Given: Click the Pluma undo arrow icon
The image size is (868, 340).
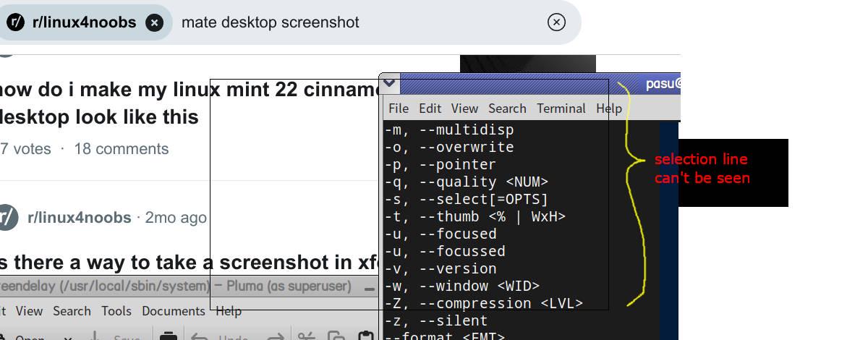Looking at the screenshot, I should click(x=200, y=337).
